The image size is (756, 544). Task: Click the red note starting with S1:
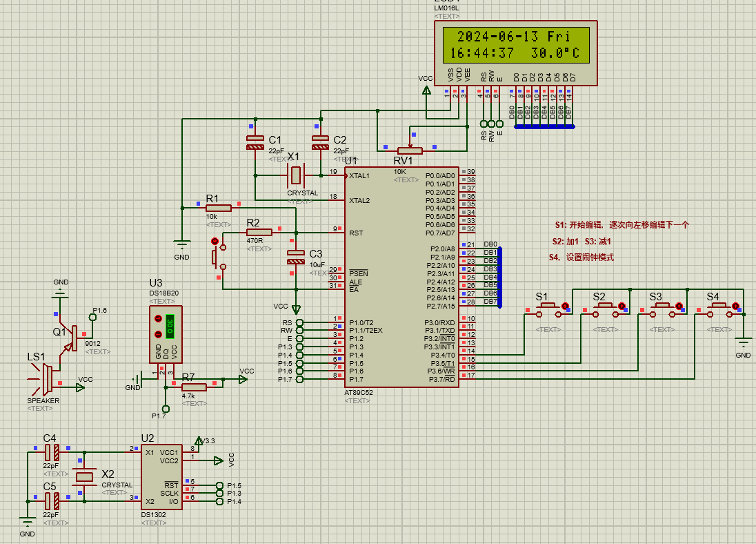pyautogui.click(x=622, y=225)
